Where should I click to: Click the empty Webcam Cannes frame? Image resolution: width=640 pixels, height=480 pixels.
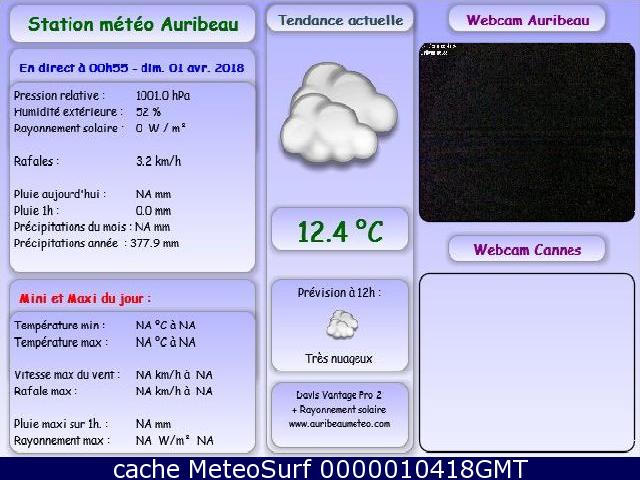[527, 362]
